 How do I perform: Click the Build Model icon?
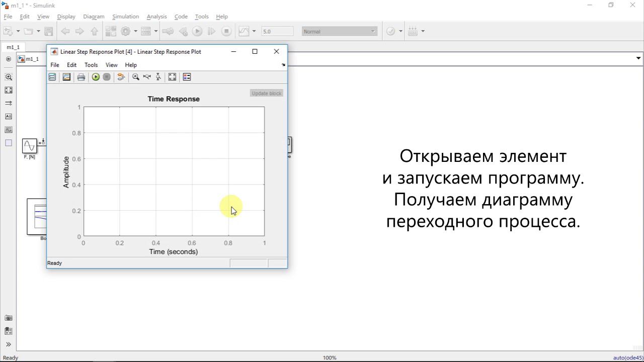tap(413, 31)
